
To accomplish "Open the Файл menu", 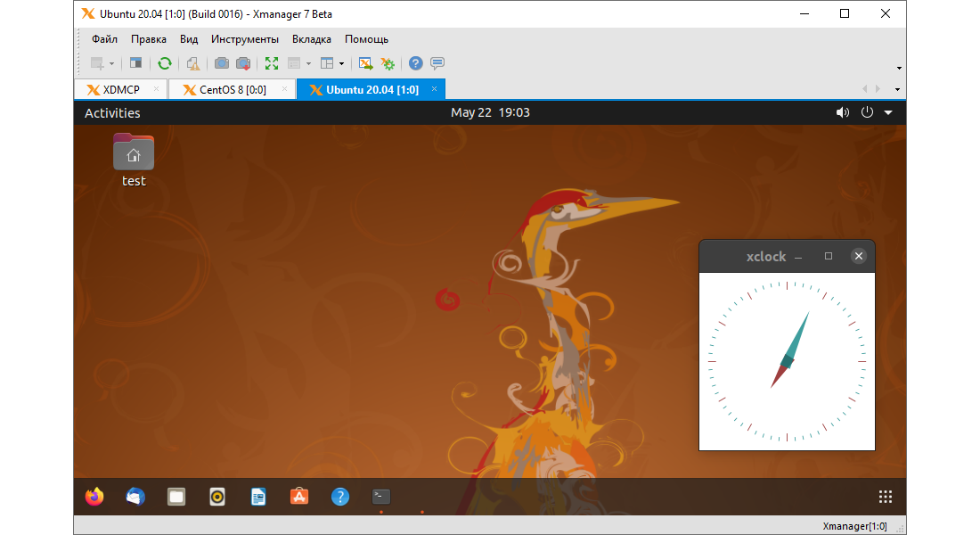I will (x=104, y=39).
